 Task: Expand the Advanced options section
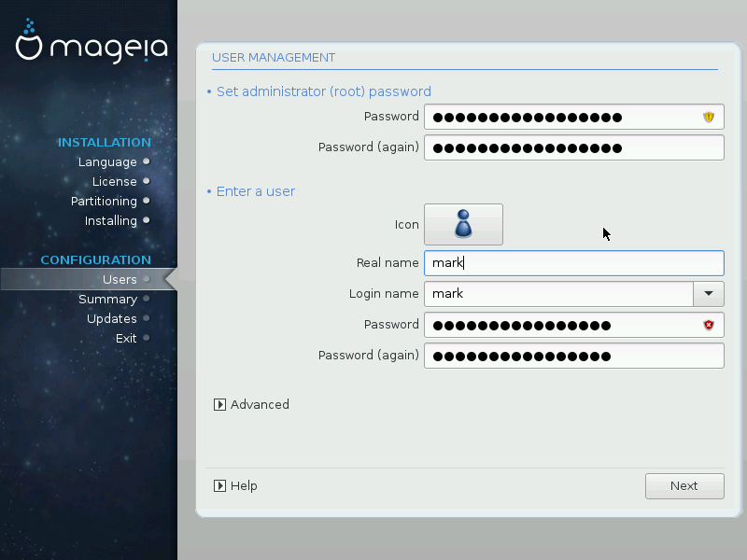point(220,405)
